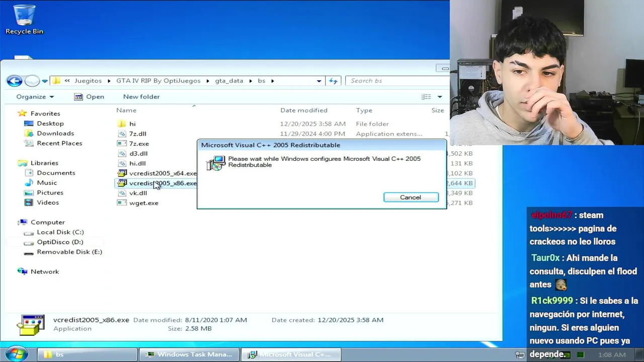The height and width of the screenshot is (362, 644).
Task: Open the Documents library
Action: [x=56, y=172]
